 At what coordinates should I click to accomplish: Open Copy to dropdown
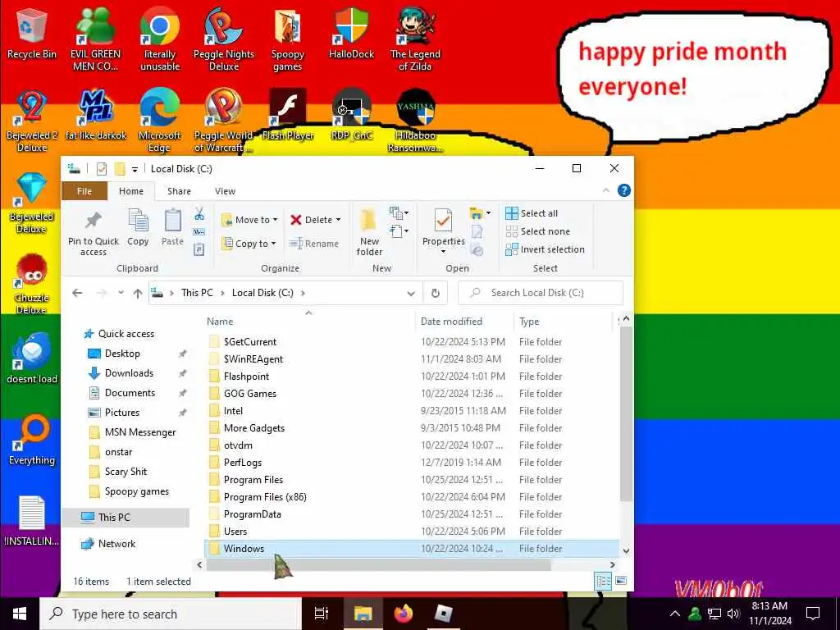click(249, 243)
